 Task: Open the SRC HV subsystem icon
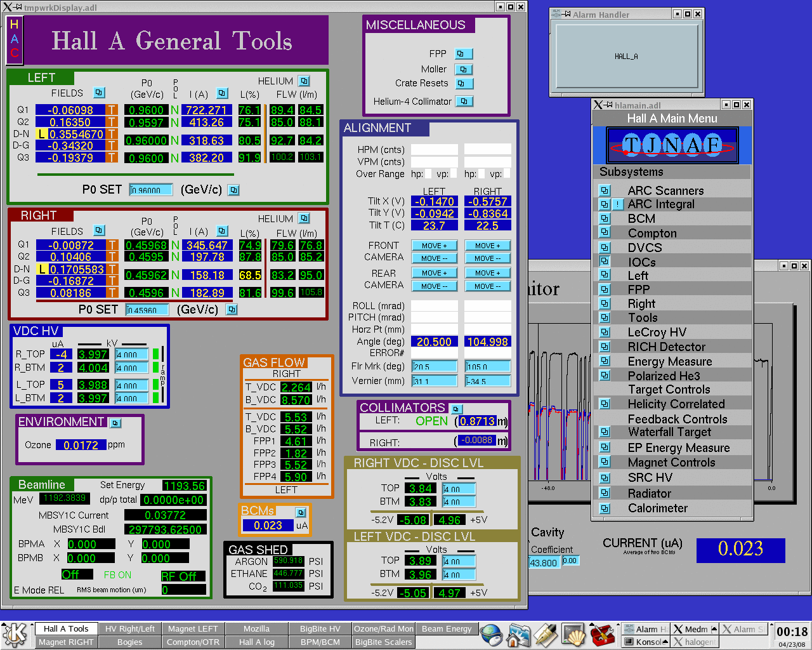tap(605, 477)
